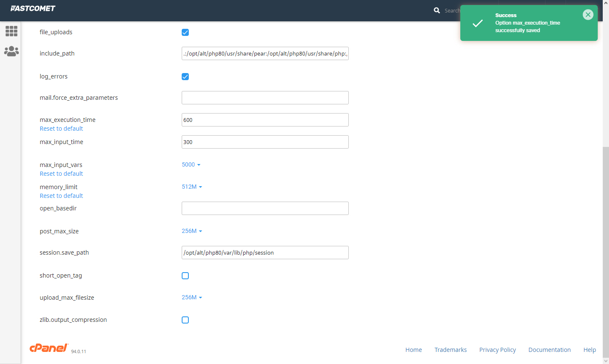Click the include_path input field
The width and height of the screenshot is (609, 364).
265,53
